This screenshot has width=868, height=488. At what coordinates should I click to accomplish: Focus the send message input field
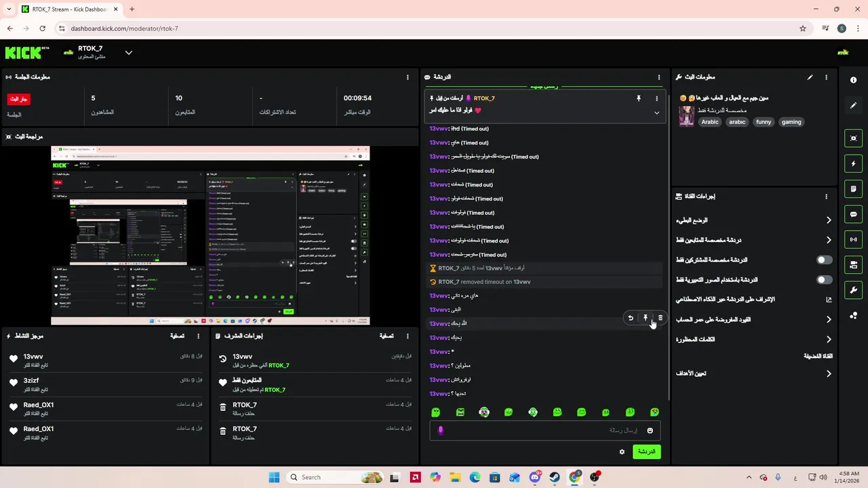coord(545,430)
